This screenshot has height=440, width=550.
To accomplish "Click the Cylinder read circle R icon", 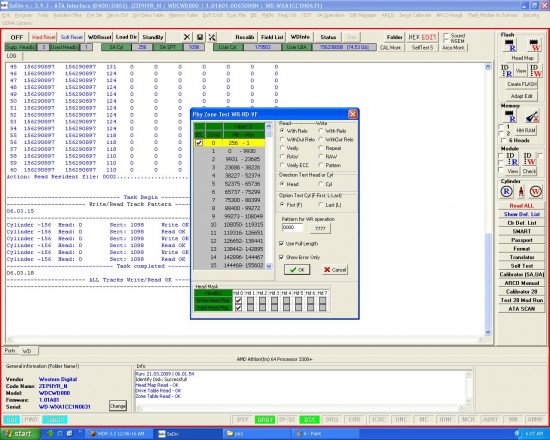I will click(x=506, y=192).
